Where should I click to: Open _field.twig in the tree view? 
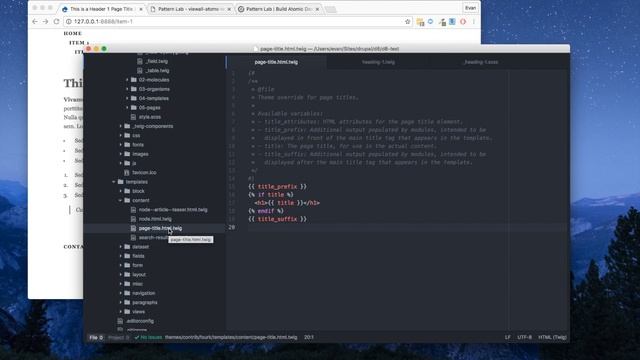[157, 61]
